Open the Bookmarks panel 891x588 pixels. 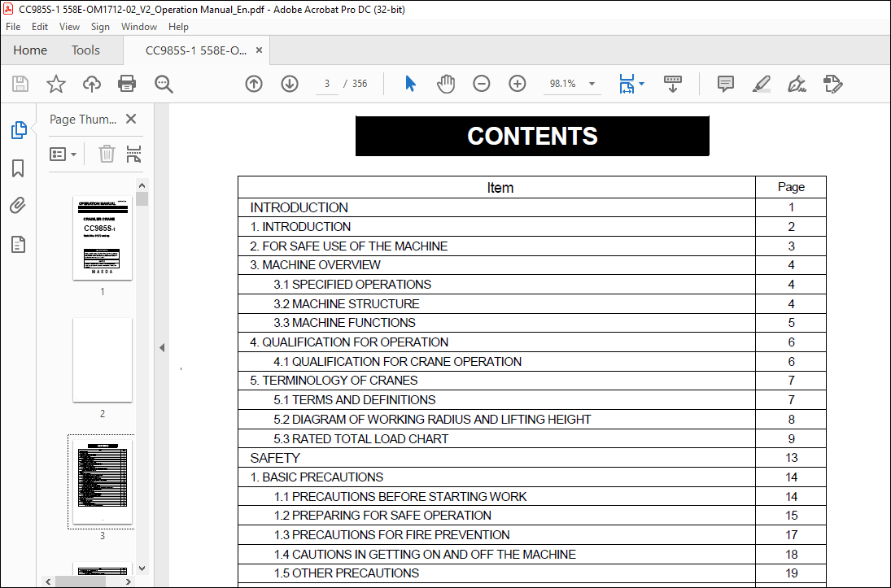[x=18, y=168]
